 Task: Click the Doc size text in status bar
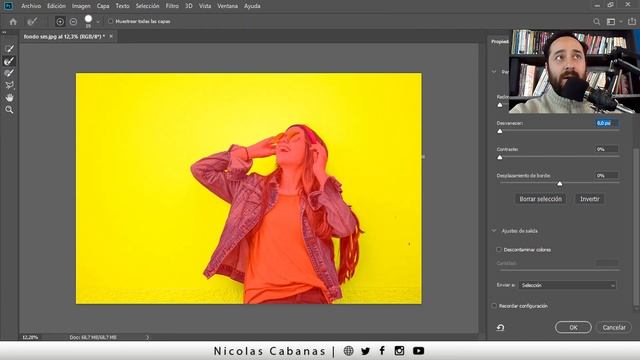(x=93, y=338)
